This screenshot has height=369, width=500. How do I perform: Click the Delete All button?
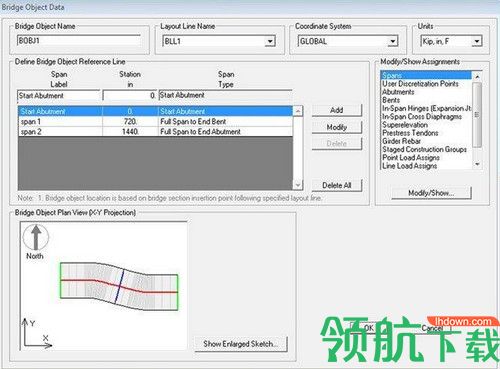(337, 185)
